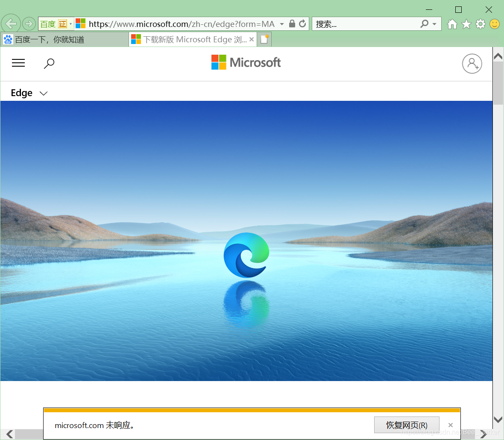
Task: Switch to the 百度一下，你就知道 tab
Action: point(64,40)
